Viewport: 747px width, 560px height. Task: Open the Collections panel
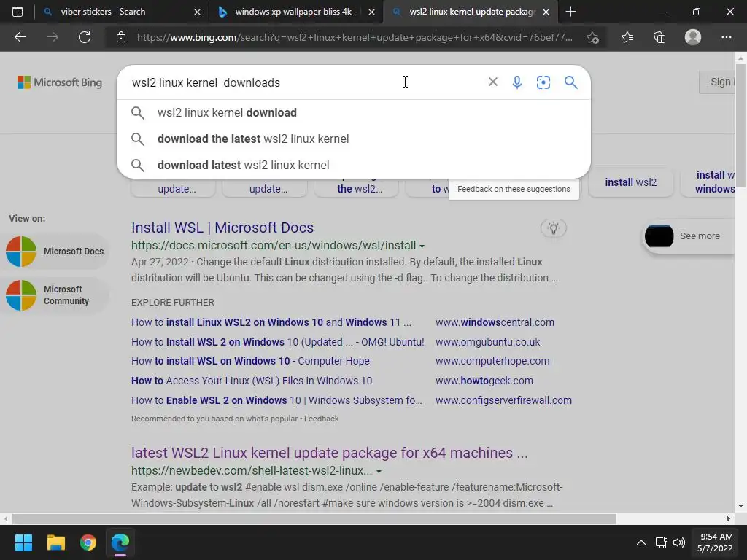pos(659,37)
